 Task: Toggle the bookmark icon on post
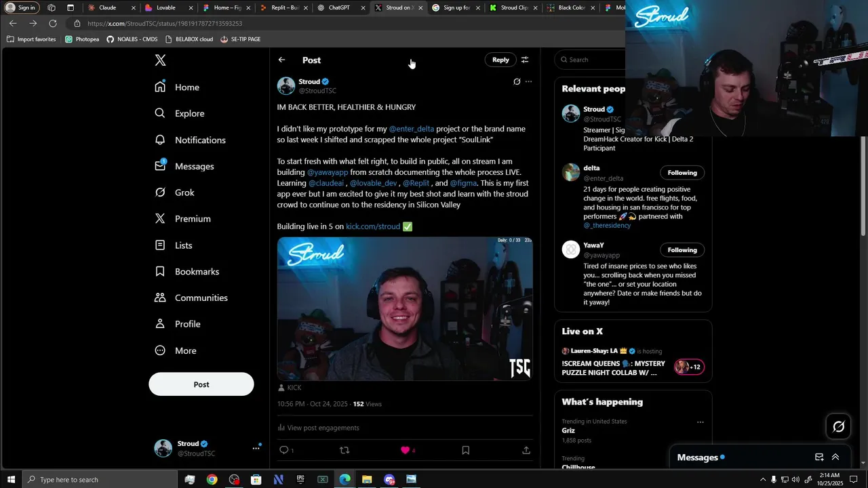tap(465, 450)
